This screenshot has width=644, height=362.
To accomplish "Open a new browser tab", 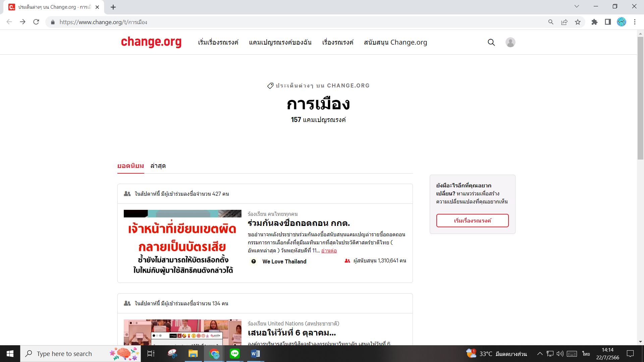I will pyautogui.click(x=113, y=7).
